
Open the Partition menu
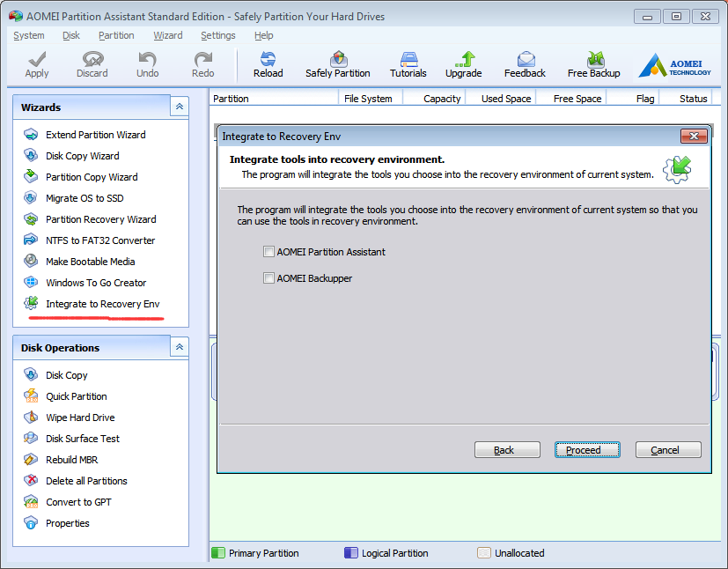click(x=116, y=35)
